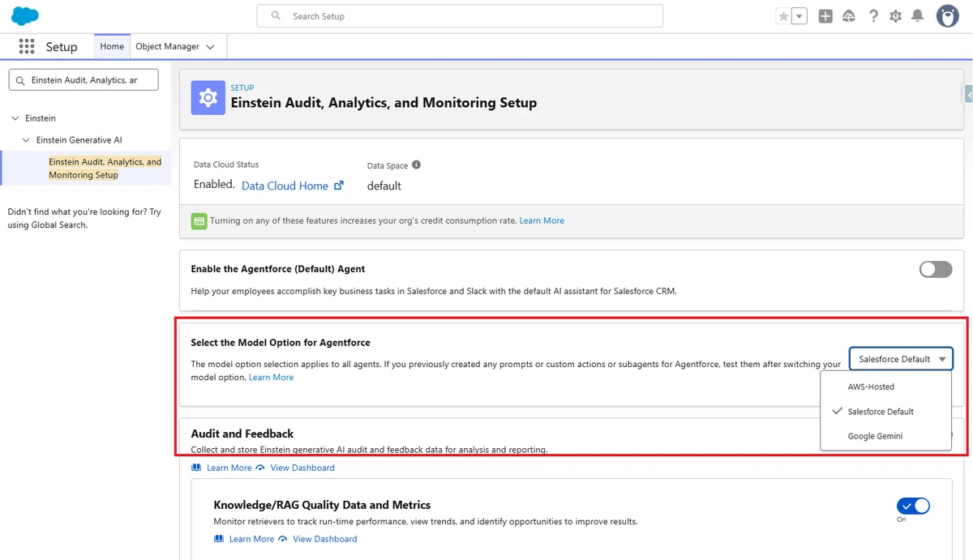Screen dimensions: 973x560
Task: Open the user profile avatar
Action: point(948,15)
